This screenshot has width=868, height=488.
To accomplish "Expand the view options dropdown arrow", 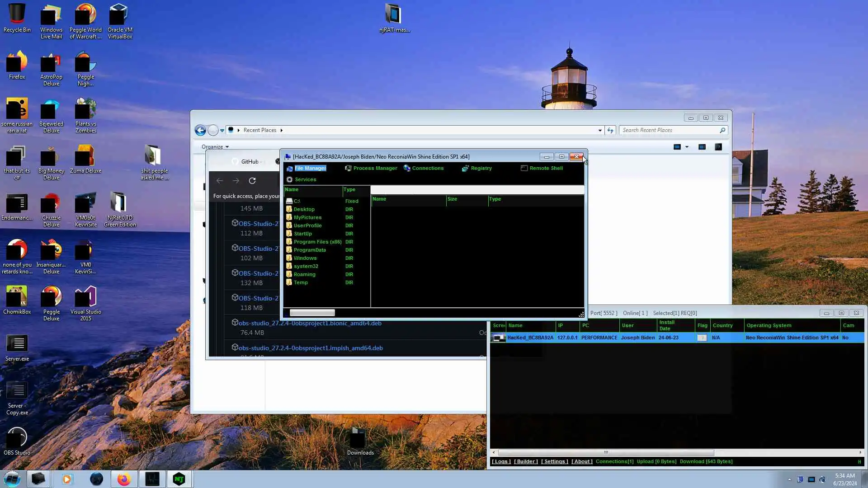I will click(687, 147).
